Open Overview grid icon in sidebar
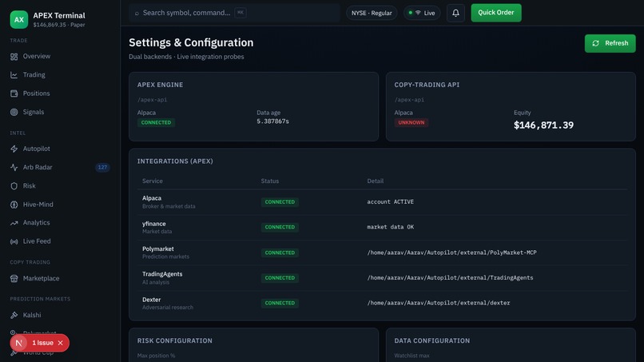644x362 pixels. tap(14, 57)
